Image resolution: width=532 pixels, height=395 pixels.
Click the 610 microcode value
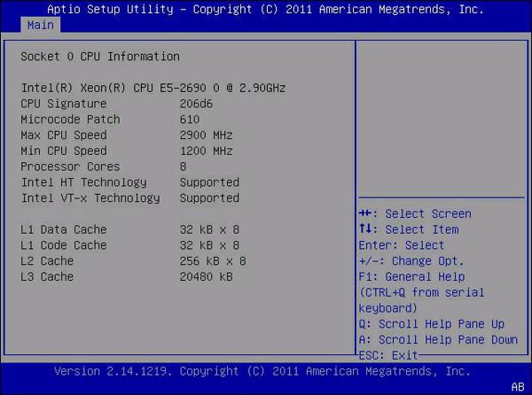pyautogui.click(x=190, y=120)
